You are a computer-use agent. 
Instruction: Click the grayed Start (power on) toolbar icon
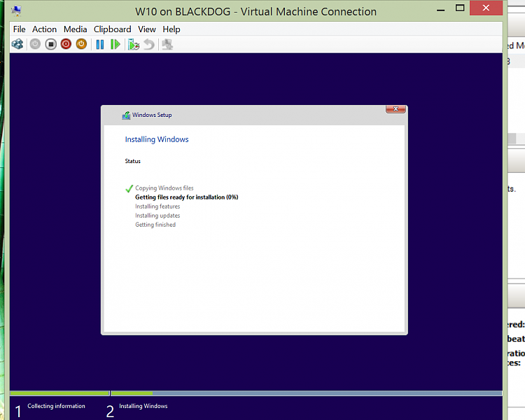pos(35,44)
